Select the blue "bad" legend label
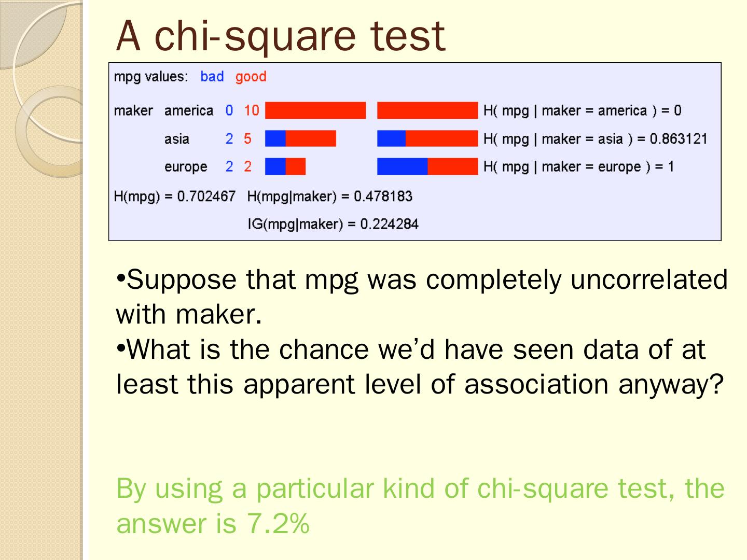 212,77
